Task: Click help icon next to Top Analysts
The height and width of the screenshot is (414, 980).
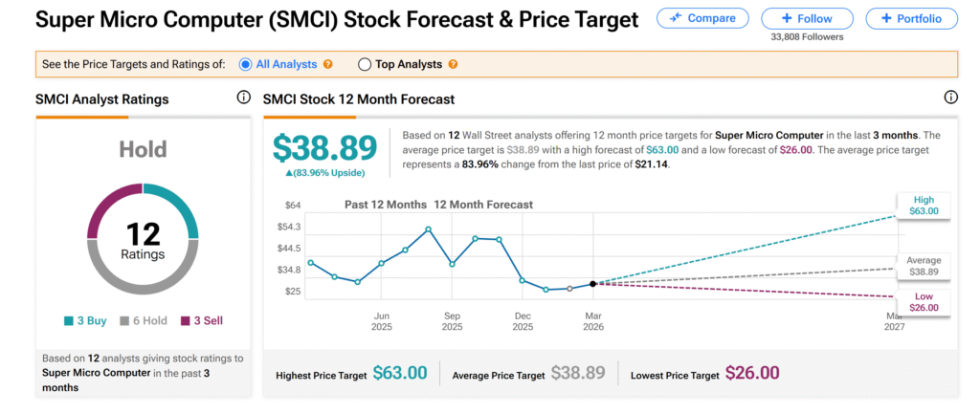Action: [453, 65]
